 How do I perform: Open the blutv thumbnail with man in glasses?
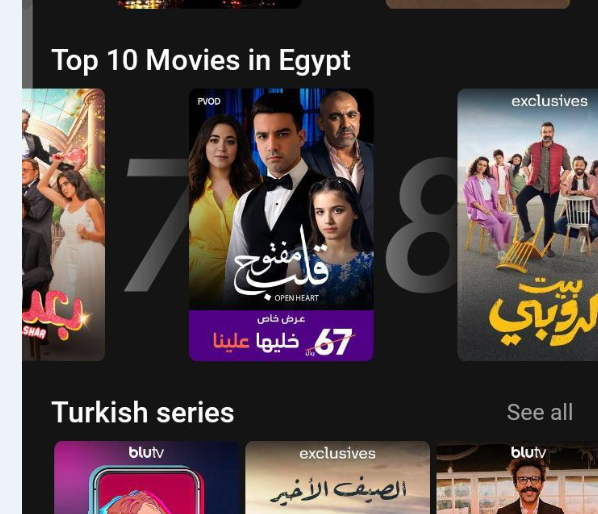pyautogui.click(x=517, y=477)
